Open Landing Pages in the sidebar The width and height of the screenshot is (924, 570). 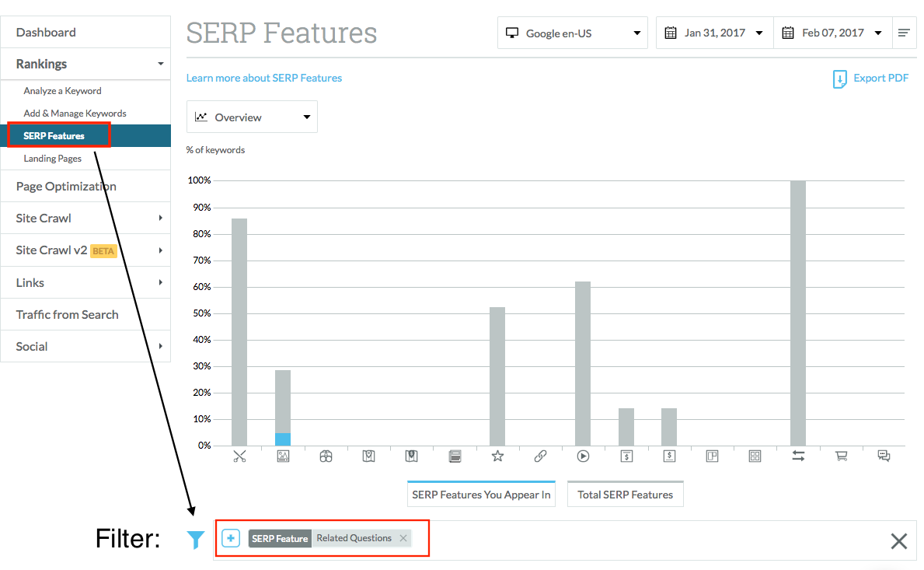pyautogui.click(x=53, y=159)
